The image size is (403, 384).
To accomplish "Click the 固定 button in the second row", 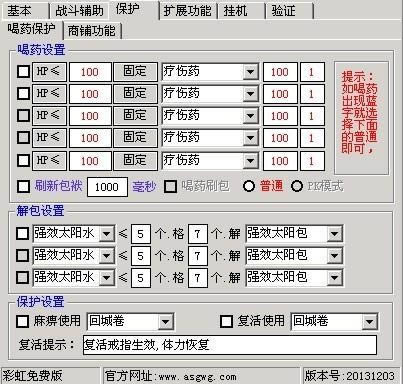I will [x=135, y=94].
